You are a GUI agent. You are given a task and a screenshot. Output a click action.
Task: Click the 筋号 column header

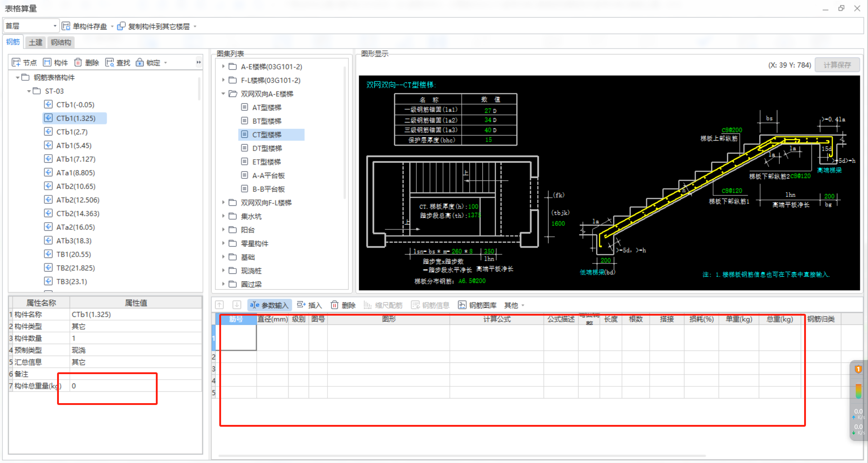[x=236, y=319]
